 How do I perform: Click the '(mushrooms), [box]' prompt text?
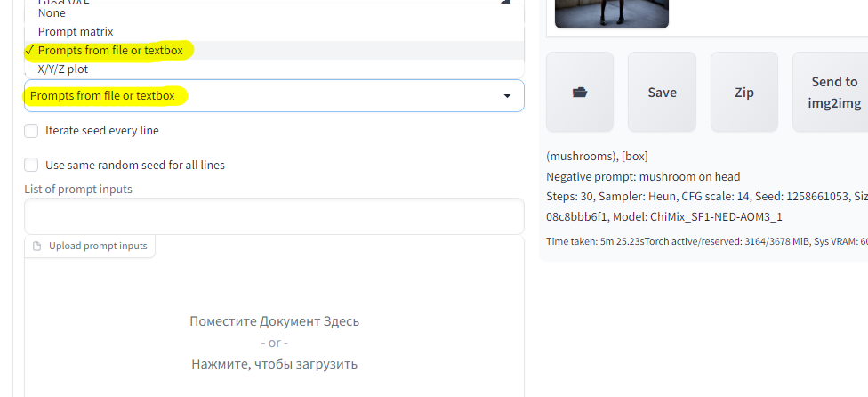pos(597,156)
